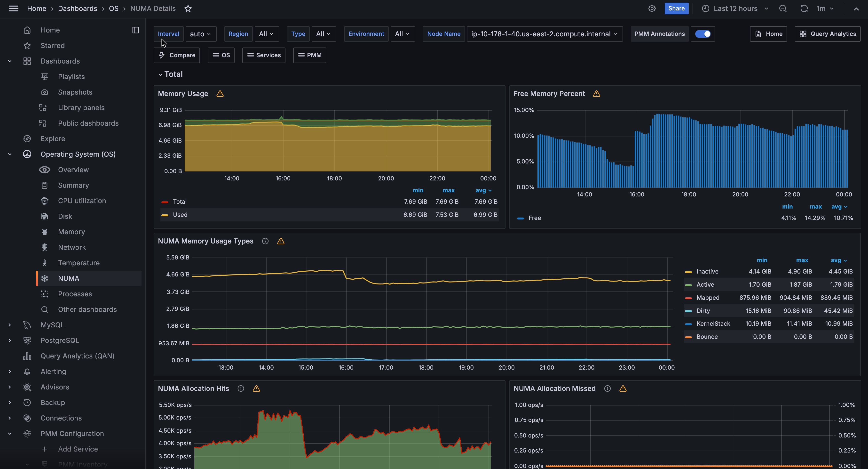Toggle Inactive series in NUMA legend
This screenshot has height=469, width=868.
(707, 271)
